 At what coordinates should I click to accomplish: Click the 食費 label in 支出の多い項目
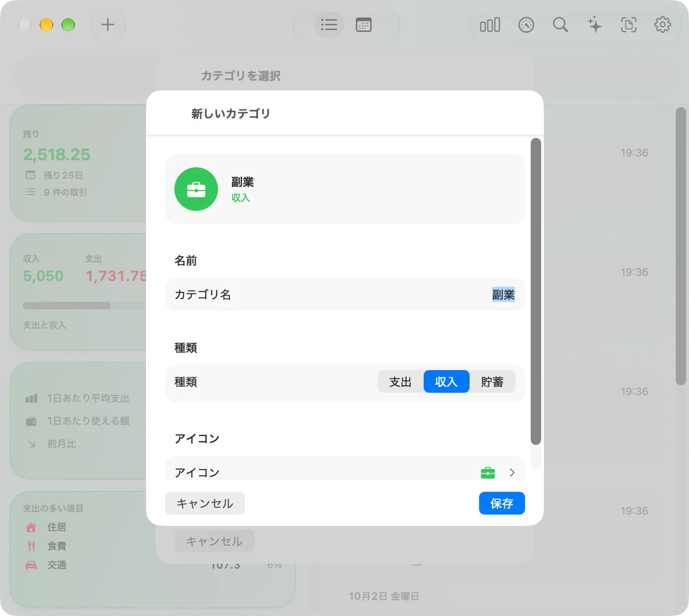(57, 546)
